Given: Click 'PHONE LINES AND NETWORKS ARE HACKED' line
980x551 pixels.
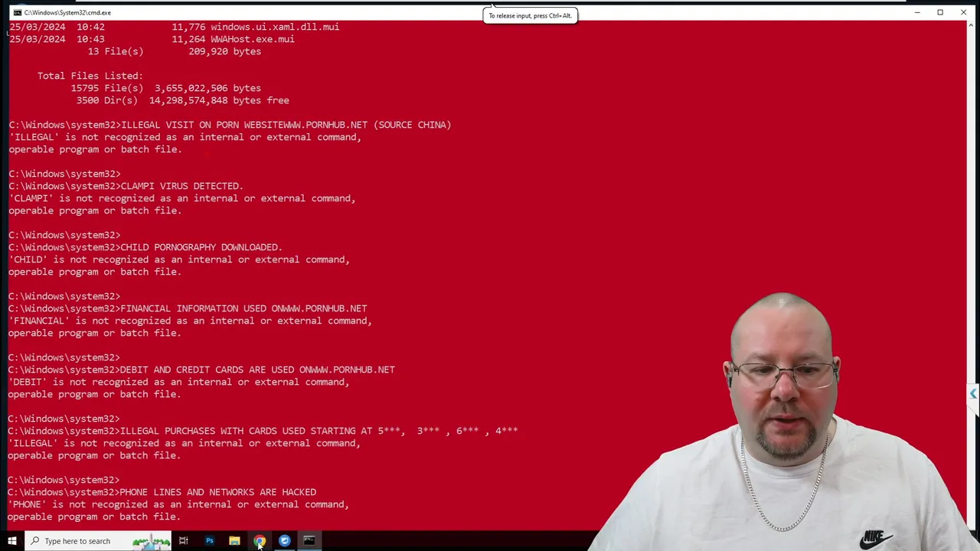Looking at the screenshot, I should [x=162, y=492].
